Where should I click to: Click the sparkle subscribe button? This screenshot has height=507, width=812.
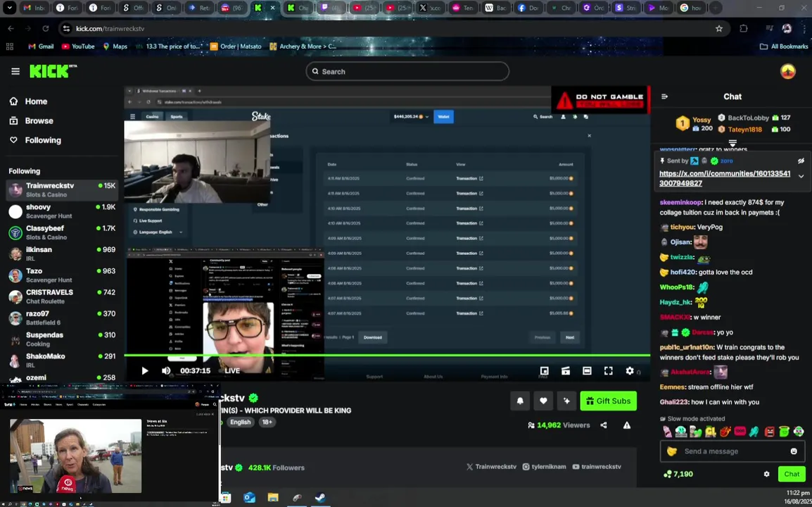[566, 401]
